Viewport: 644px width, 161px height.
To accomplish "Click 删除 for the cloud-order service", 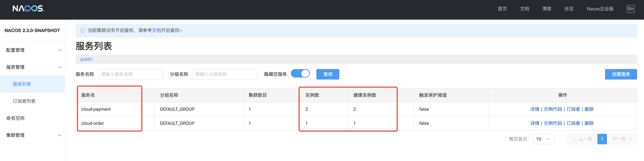I will (589, 123).
